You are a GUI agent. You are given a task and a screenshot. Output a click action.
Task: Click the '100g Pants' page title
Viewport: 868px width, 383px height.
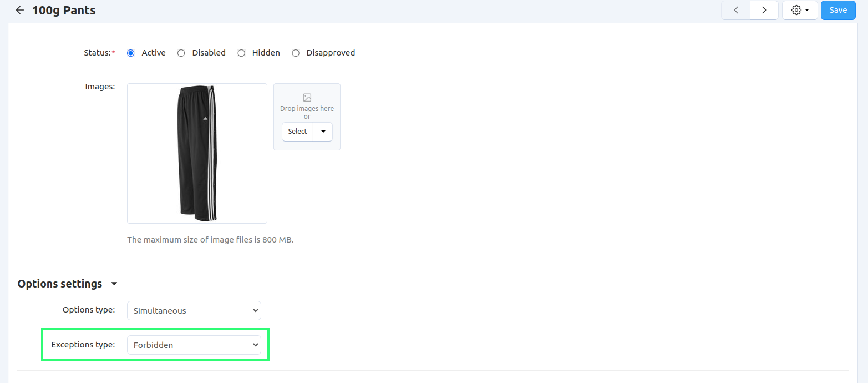click(x=64, y=10)
